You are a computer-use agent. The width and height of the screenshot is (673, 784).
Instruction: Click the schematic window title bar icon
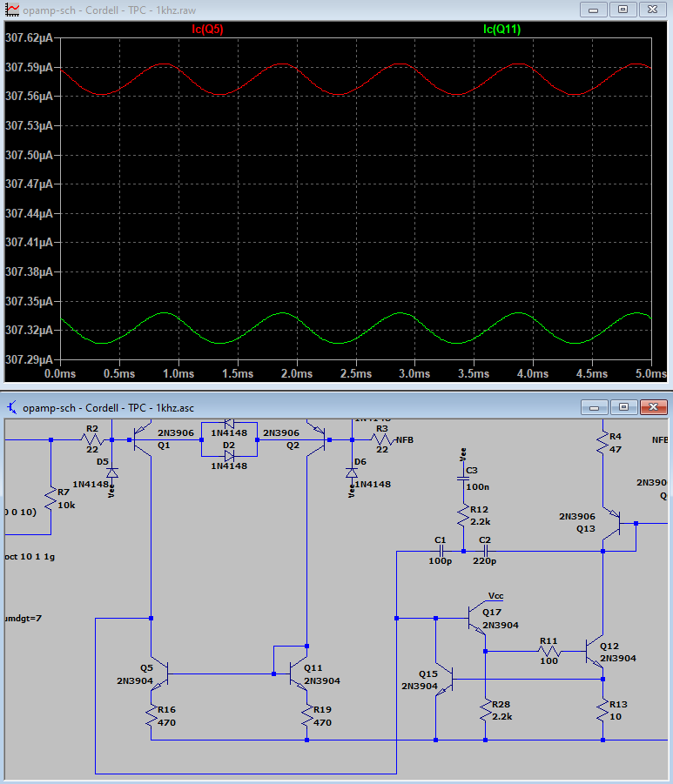pyautogui.click(x=12, y=407)
